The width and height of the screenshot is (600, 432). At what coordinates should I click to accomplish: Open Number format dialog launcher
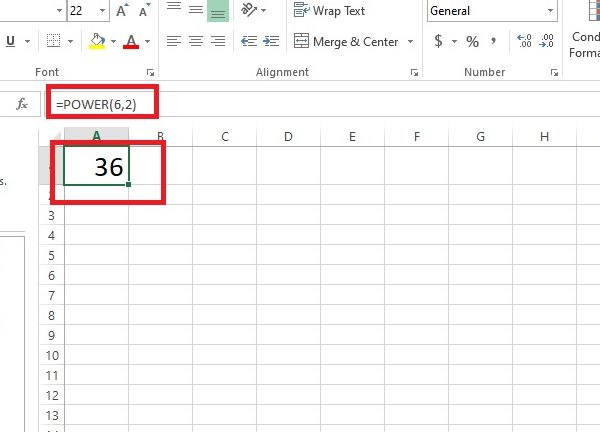point(554,72)
